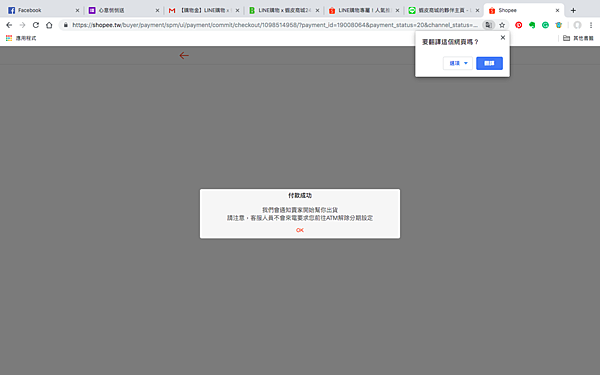
Task: Click the padlock site security icon
Action: pyautogui.click(x=66, y=25)
